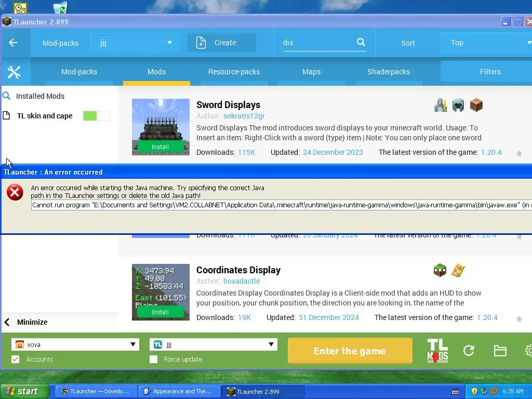
Task: Install the Coordinates Display mod
Action: (160, 312)
